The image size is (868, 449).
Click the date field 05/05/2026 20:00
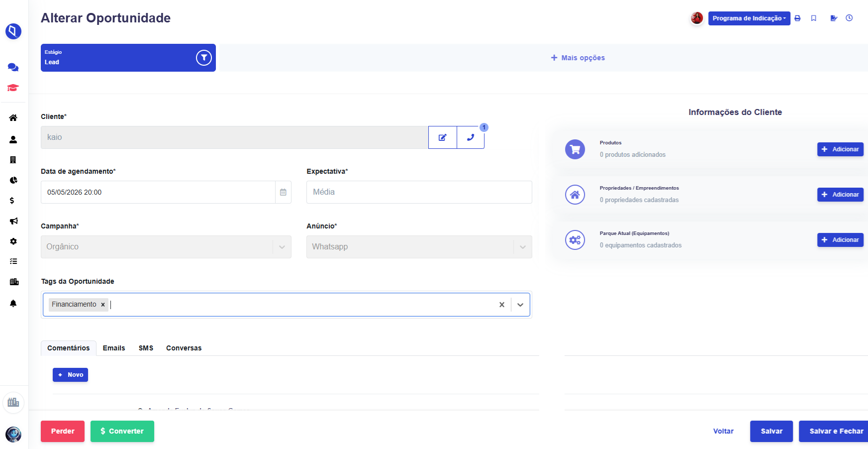pos(158,192)
